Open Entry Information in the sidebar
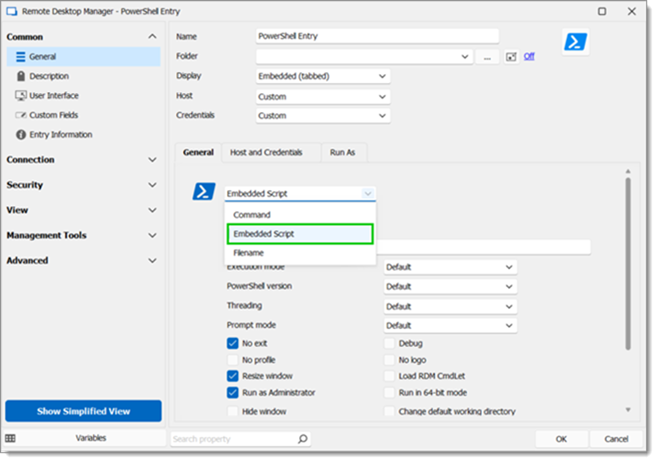This screenshot has width=657, height=463. point(83,135)
